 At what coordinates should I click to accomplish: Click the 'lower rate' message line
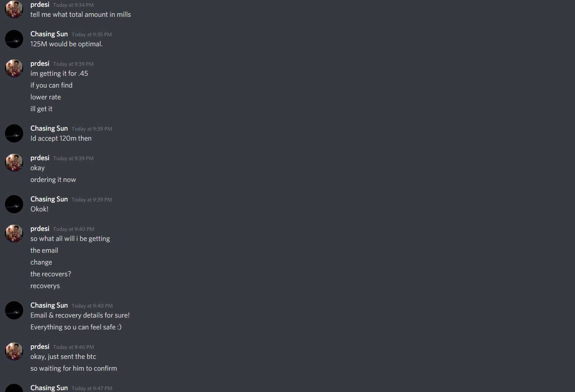point(45,97)
